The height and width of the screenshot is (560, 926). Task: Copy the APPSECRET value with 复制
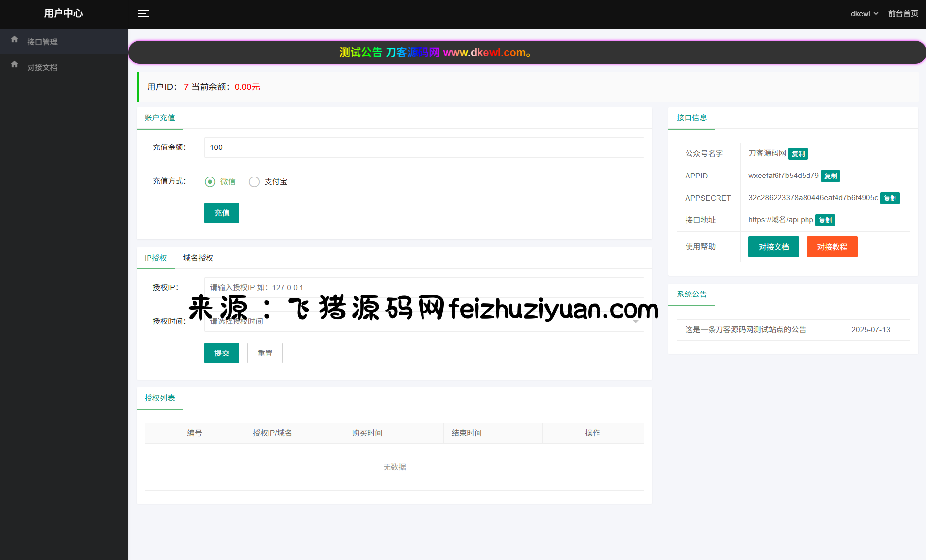(x=890, y=198)
